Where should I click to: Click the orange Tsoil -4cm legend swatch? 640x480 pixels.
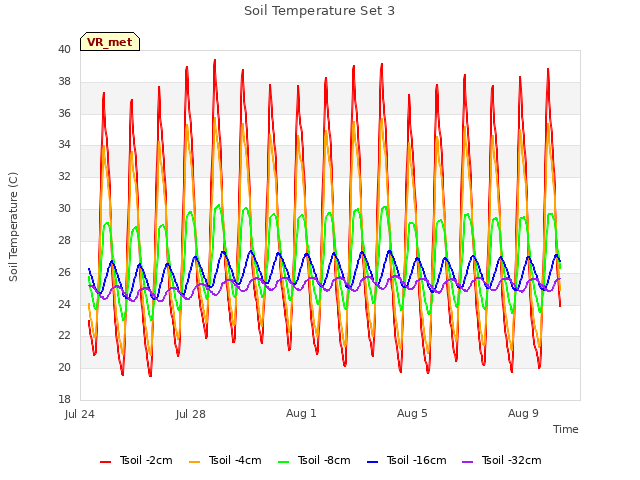tap(195, 462)
